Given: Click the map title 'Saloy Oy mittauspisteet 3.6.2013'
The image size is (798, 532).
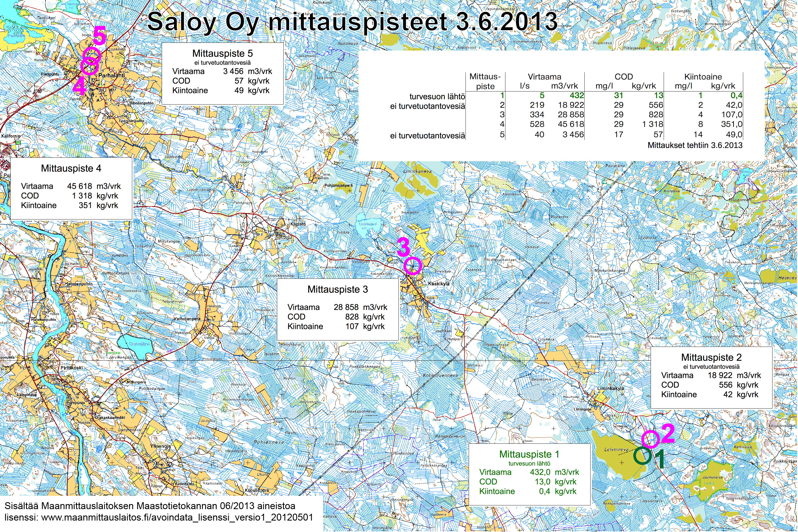Looking at the screenshot, I should pyautogui.click(x=352, y=22).
